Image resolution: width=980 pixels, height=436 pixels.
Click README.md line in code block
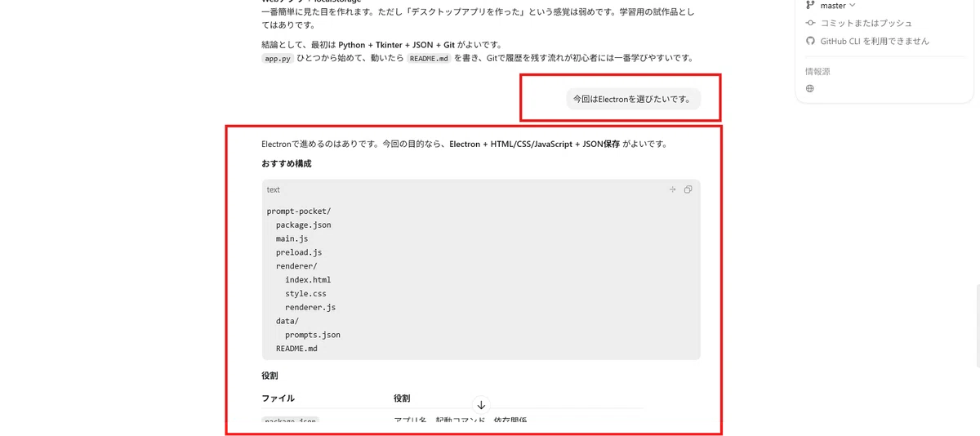pos(296,348)
